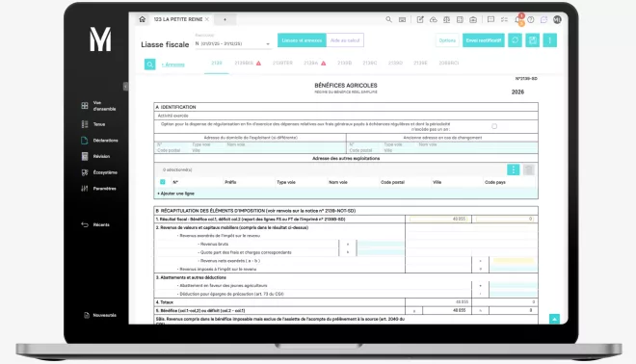Click the refresh circular arrows button

516,40
